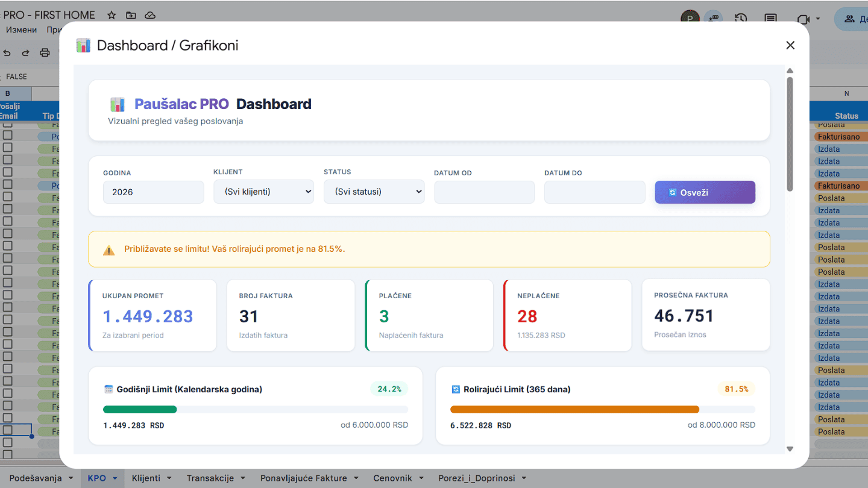Open the Cenovnik tab arrow menu
The image size is (868, 488).
tap(421, 478)
